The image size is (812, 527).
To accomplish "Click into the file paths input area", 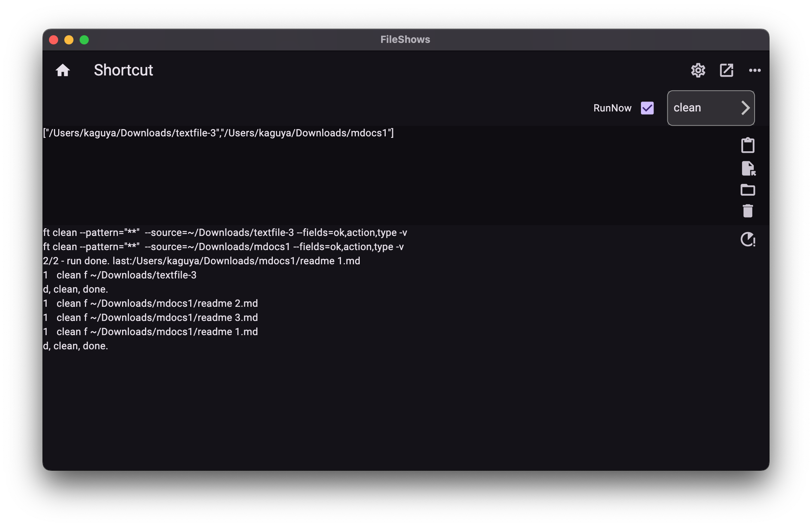I will click(x=344, y=176).
